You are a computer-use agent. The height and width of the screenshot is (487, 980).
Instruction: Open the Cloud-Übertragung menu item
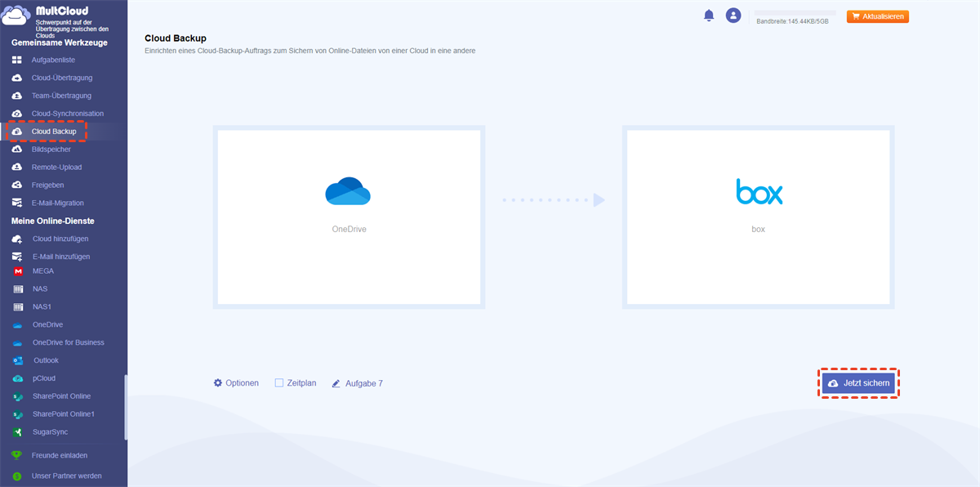[64, 78]
